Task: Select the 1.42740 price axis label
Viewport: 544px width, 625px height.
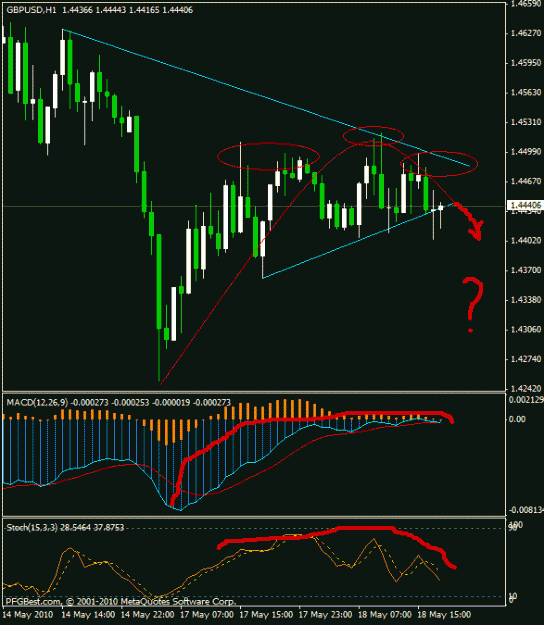Action: pos(526,359)
